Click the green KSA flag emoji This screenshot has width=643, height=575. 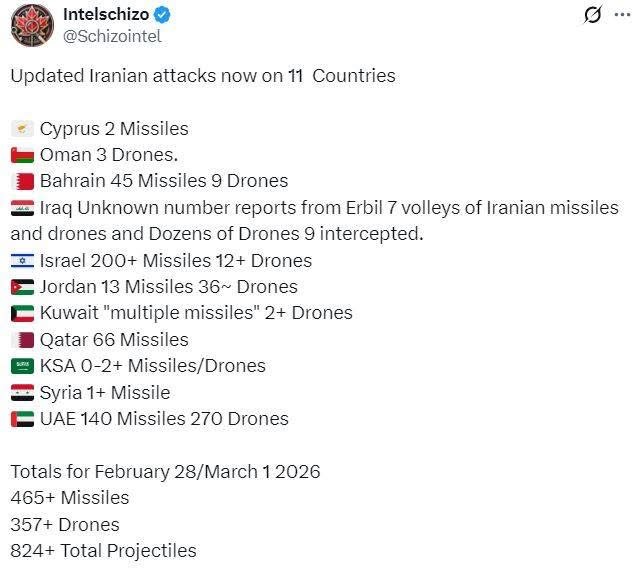pos(22,366)
